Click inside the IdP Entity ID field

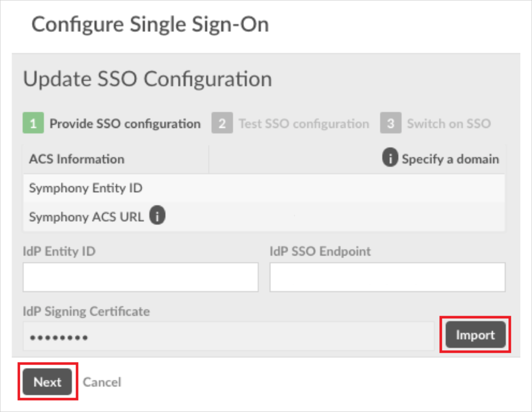pyautogui.click(x=140, y=276)
